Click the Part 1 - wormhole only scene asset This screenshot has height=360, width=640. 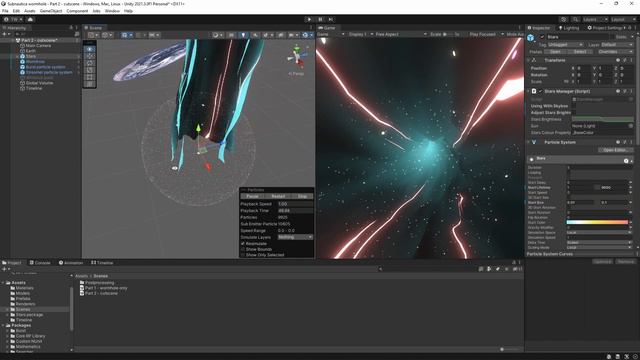(104, 288)
